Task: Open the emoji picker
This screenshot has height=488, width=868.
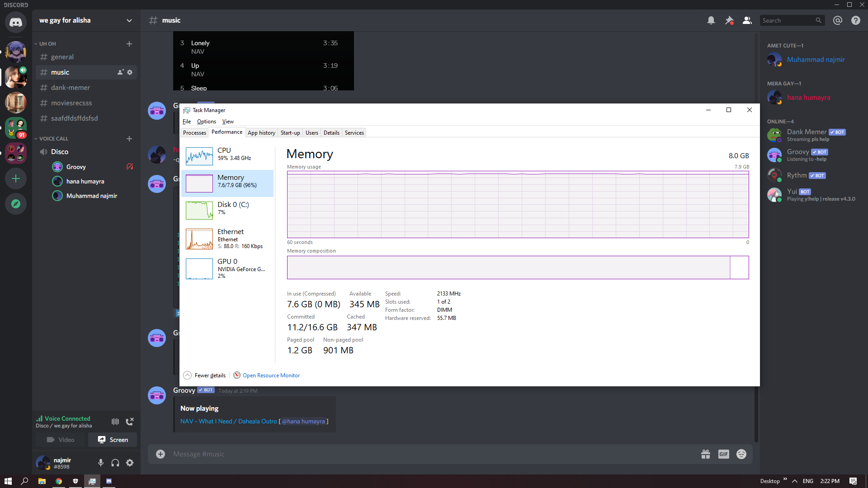Action: tap(741, 454)
